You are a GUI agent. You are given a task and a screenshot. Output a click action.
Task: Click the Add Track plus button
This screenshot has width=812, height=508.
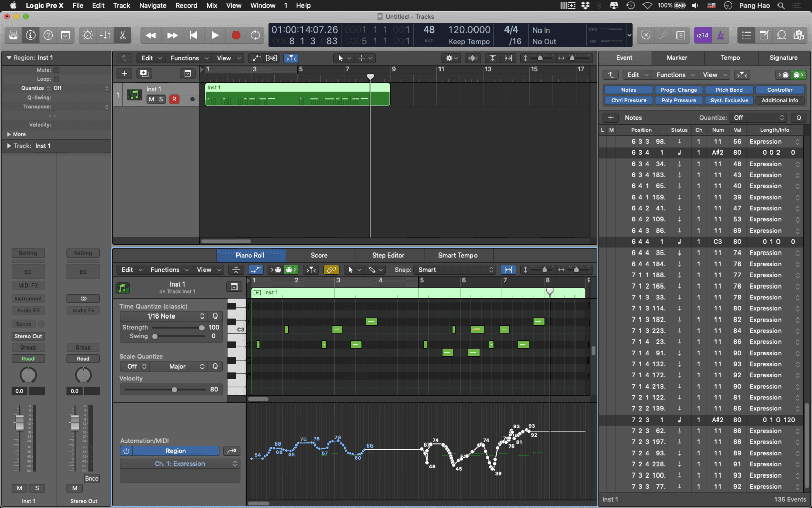point(124,73)
